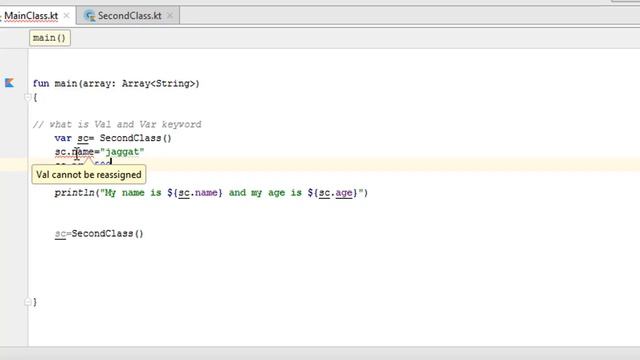Click the underlined 'name' in sc.name=
Screen dimensions: 640x360
[83, 152]
